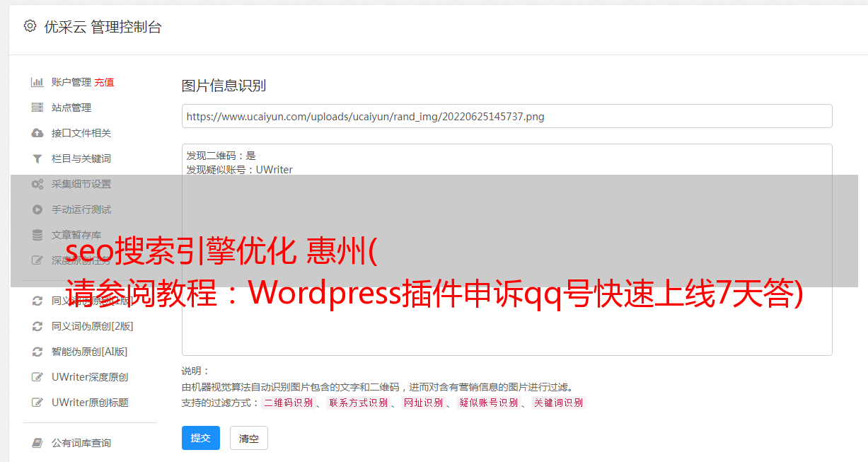868x462 pixels.
Task: Go to 站点管理 section
Action: point(71,108)
